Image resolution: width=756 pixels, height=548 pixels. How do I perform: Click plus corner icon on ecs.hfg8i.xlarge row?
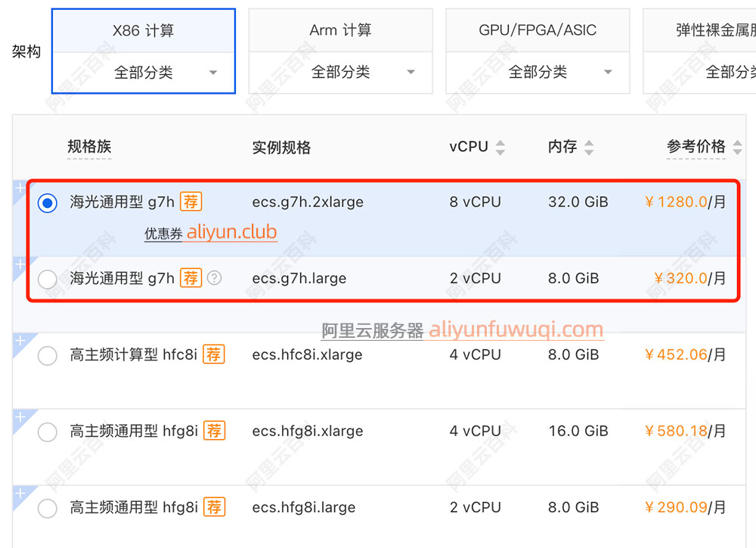pos(20,417)
